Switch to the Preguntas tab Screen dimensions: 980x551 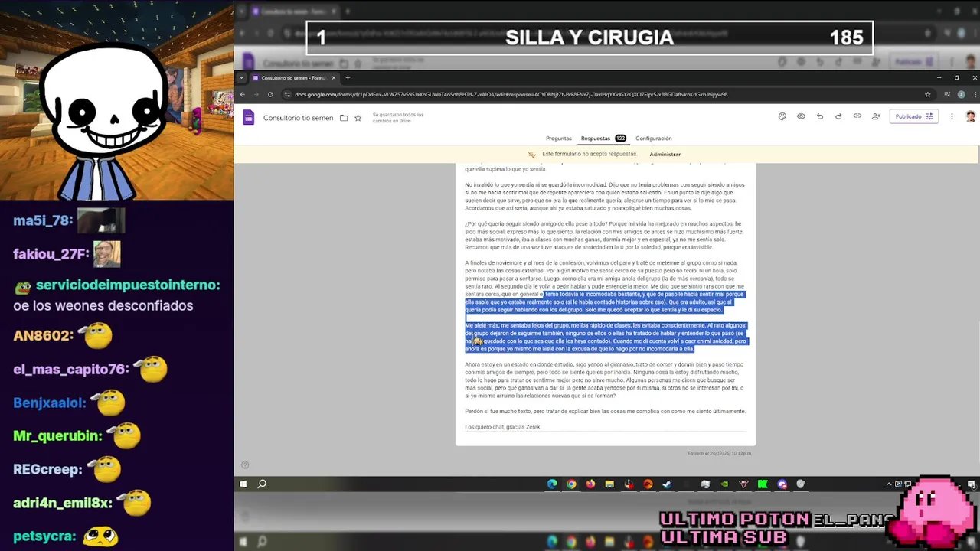558,139
